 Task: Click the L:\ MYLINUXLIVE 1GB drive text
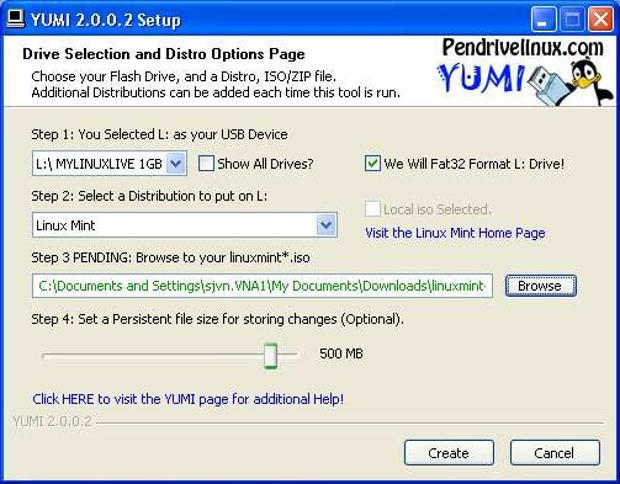coord(99,163)
